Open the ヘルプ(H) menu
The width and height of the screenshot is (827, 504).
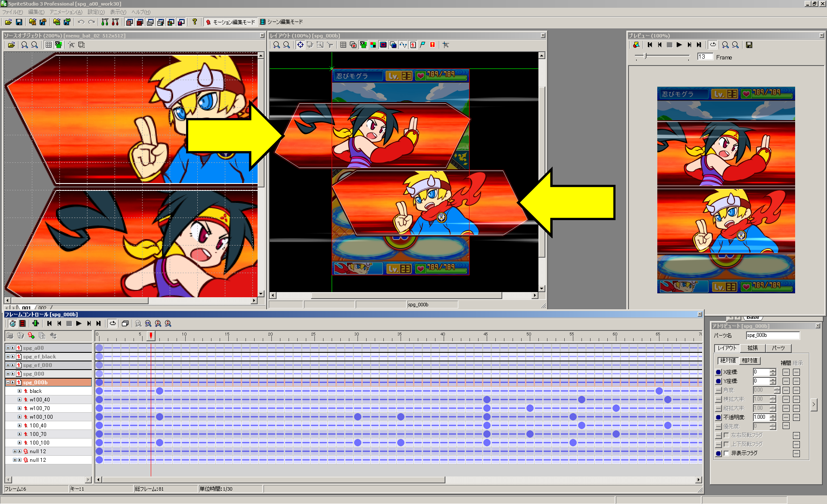point(141,12)
